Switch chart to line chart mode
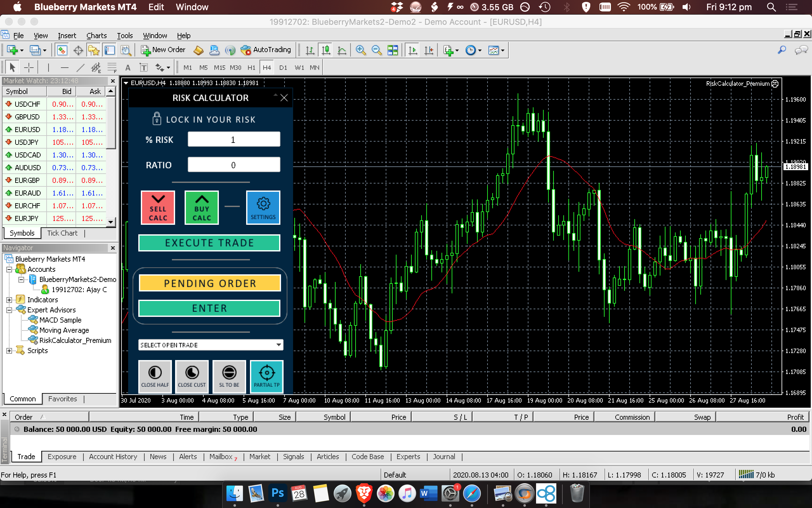812x508 pixels. (x=342, y=50)
